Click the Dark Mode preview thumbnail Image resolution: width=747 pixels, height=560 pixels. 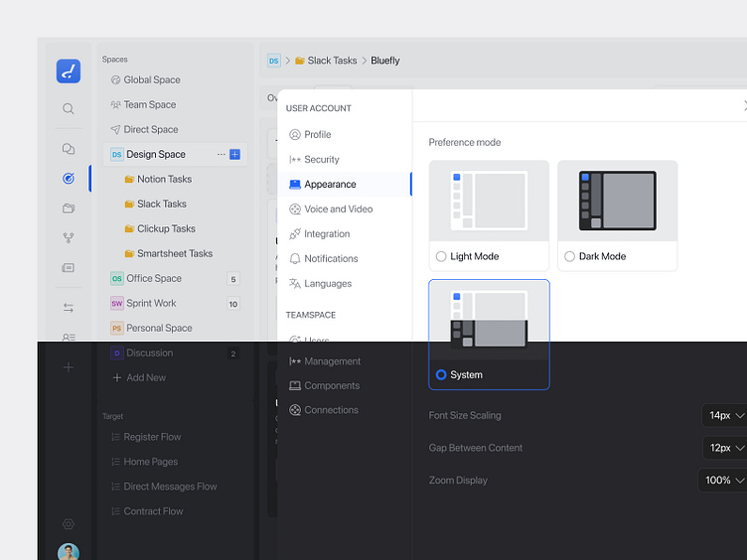[x=617, y=201]
